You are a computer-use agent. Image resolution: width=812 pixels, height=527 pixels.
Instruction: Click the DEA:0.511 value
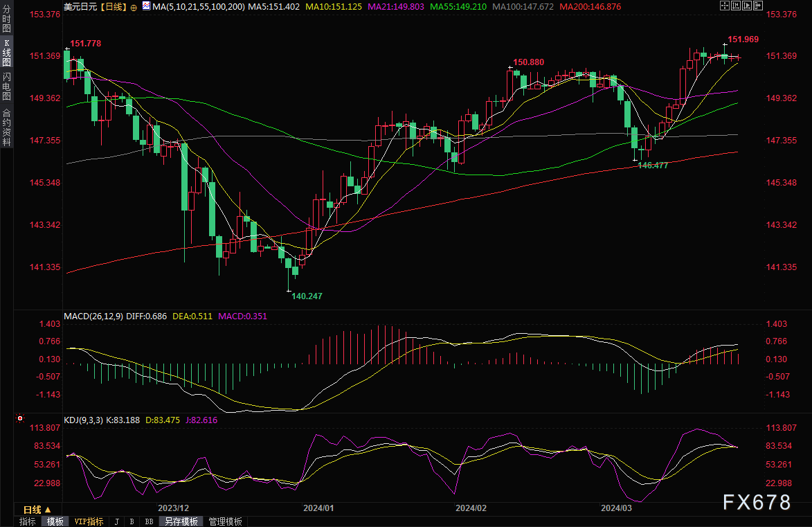pyautogui.click(x=192, y=316)
